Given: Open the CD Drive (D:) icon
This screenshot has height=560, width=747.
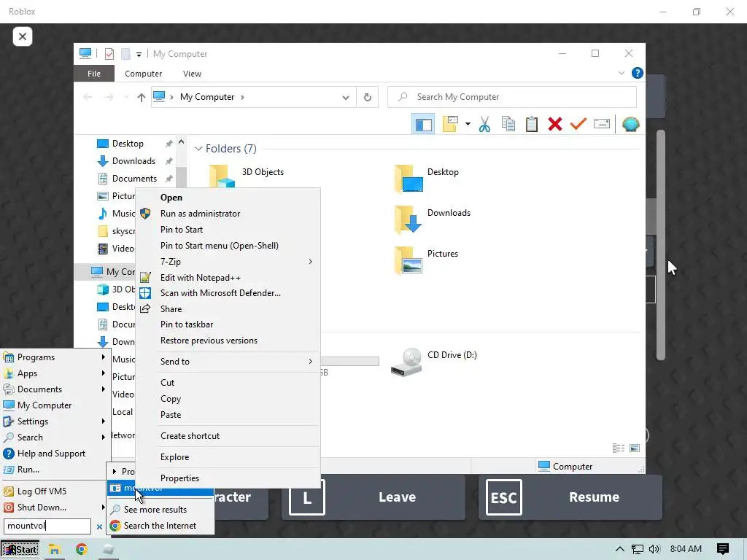Looking at the screenshot, I should point(406,362).
